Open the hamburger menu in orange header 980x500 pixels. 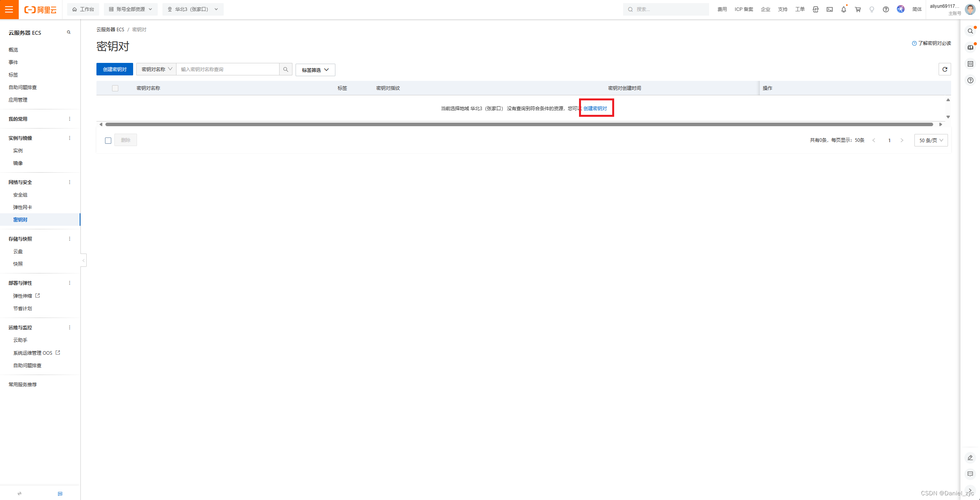[9, 9]
